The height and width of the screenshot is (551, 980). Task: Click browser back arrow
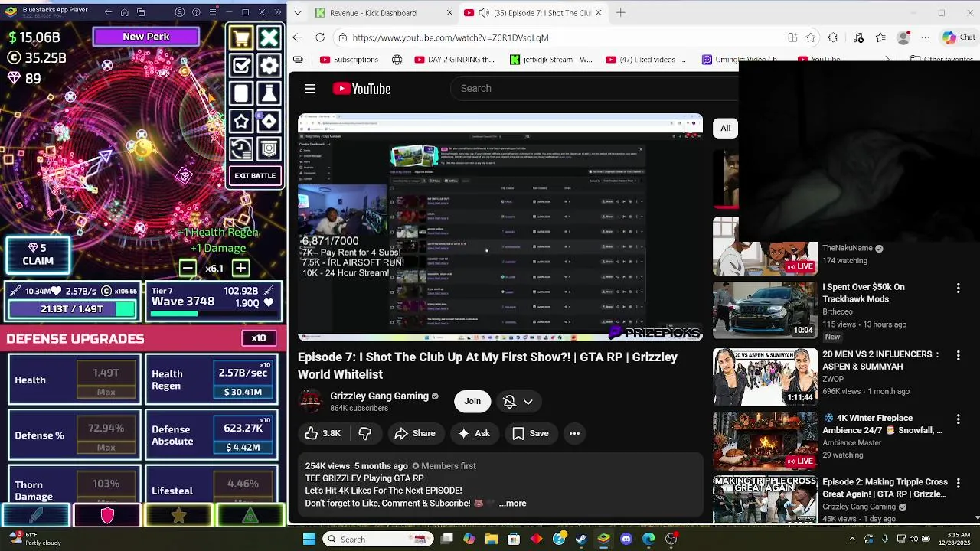pos(298,37)
